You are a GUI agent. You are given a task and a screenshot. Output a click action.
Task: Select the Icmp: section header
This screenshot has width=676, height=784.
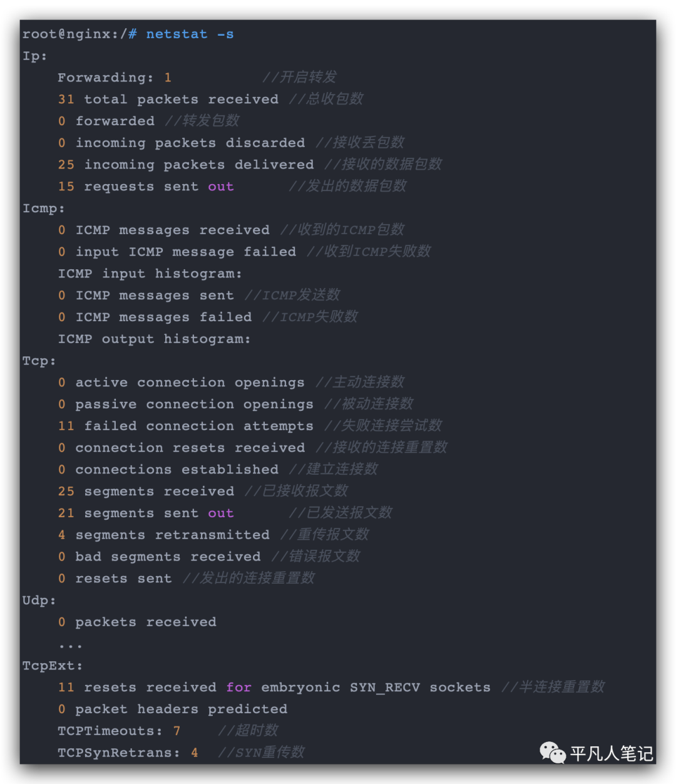(x=44, y=209)
